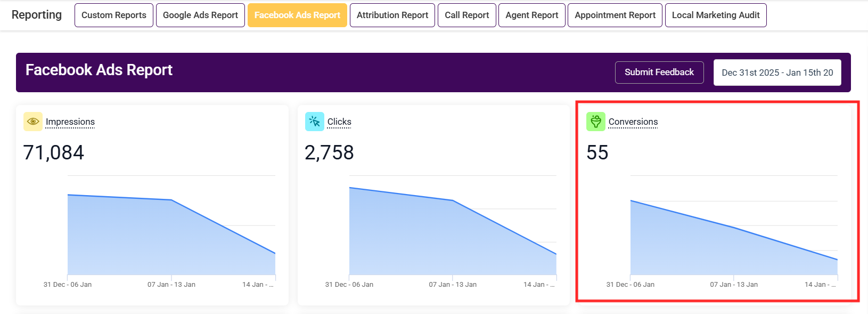
Task: Click '14 Jan' axis label under Clicks chart
Action: 539,285
